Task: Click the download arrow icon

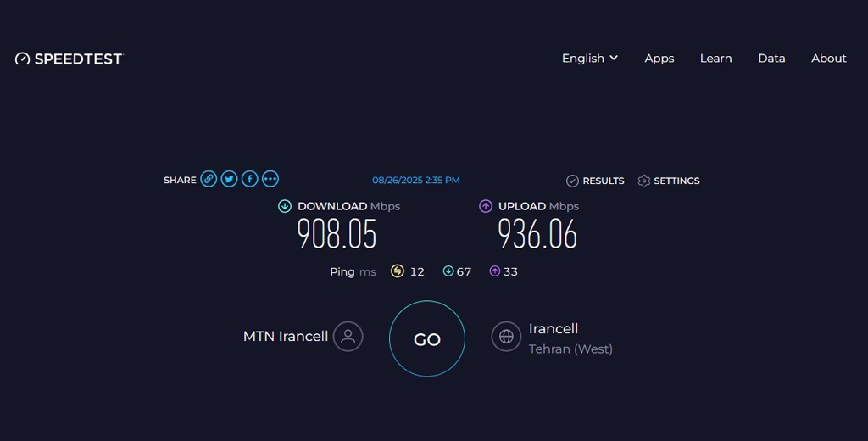Action: tap(285, 206)
